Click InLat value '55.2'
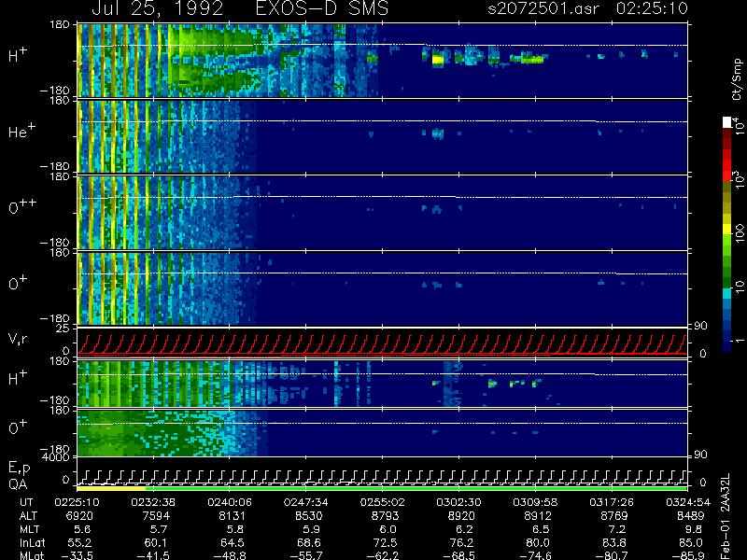The width and height of the screenshot is (747, 560). (x=79, y=542)
